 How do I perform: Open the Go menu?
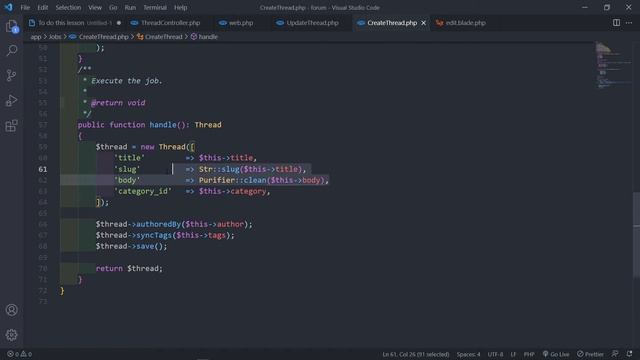tap(113, 7)
